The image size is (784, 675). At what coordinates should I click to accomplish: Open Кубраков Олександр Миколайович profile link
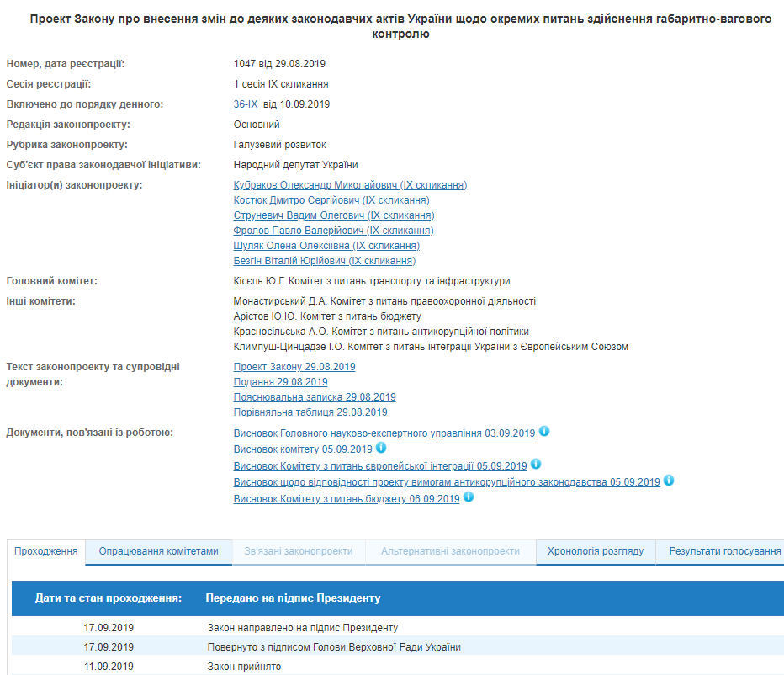click(350, 185)
